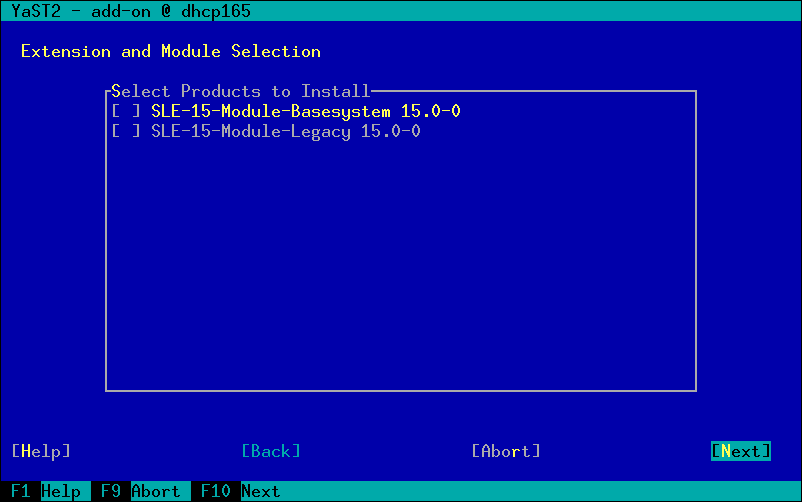The width and height of the screenshot is (802, 502).
Task: Toggle the SLE-15-Module-Legacy checkbox
Action: 126,131
